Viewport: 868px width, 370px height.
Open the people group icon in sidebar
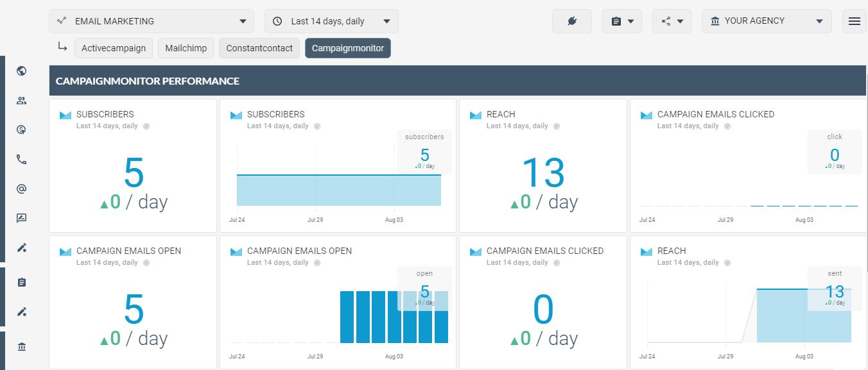22,101
